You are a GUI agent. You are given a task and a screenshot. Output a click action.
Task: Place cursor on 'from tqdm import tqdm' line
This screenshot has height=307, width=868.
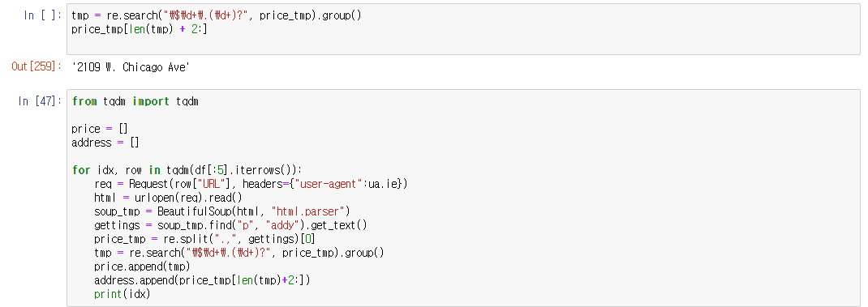135,101
